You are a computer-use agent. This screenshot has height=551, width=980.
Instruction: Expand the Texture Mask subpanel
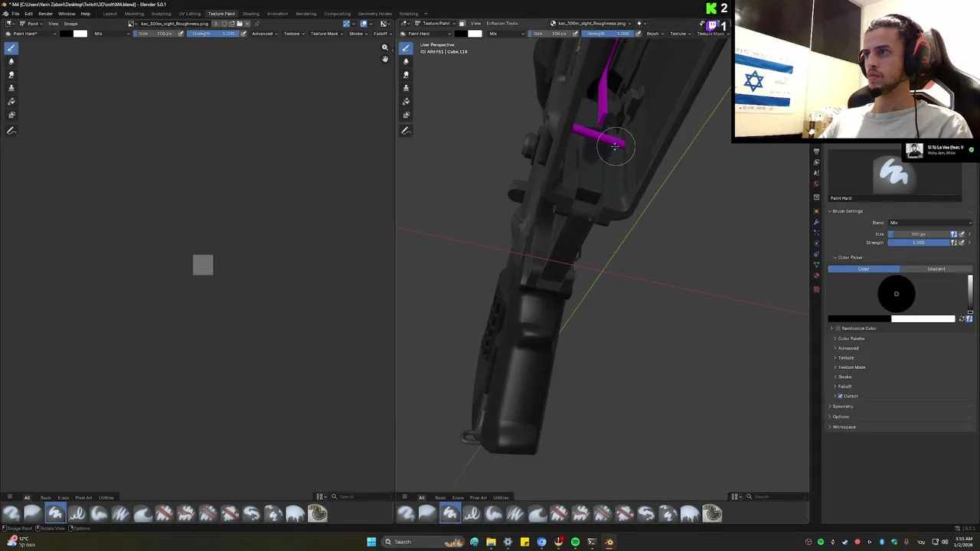click(851, 367)
